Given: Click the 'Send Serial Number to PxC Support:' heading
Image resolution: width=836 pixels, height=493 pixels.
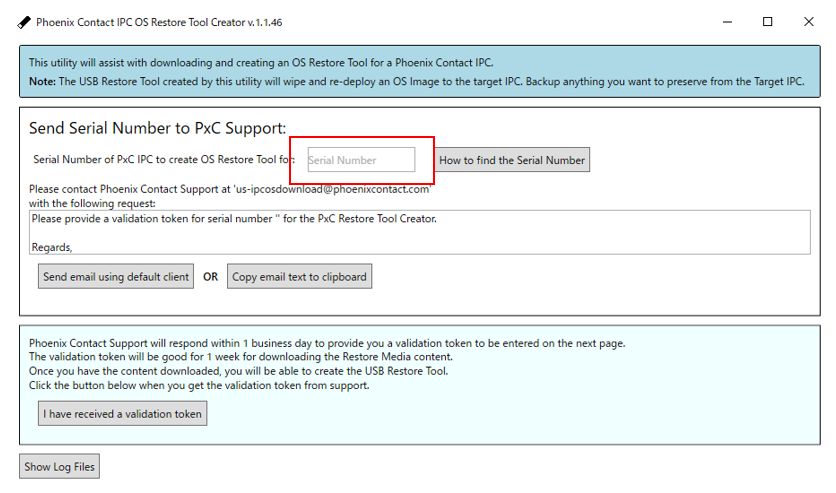Looking at the screenshot, I should tap(157, 128).
